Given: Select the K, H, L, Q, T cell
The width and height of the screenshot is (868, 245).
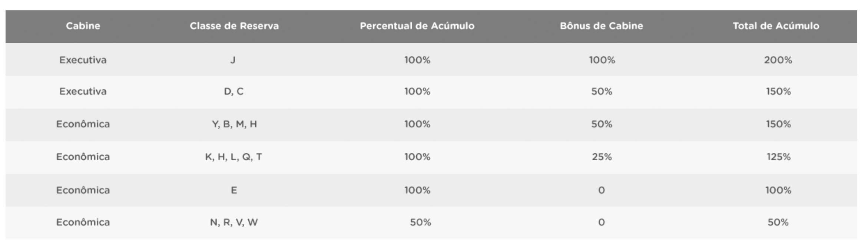Looking at the screenshot, I should tap(233, 157).
